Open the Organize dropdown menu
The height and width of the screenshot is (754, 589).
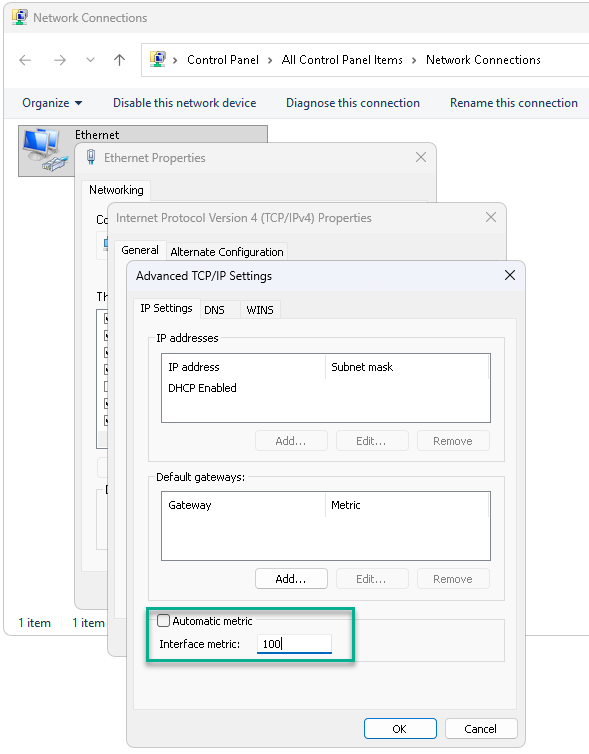(52, 103)
